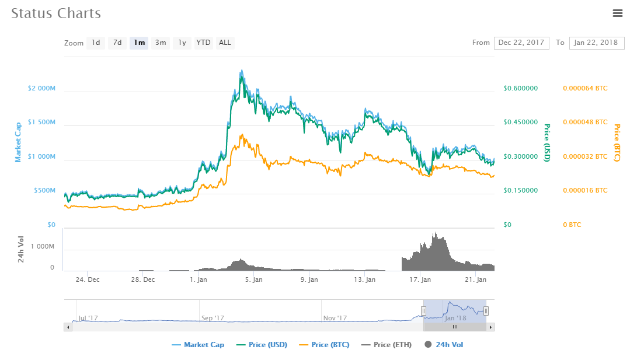The height and width of the screenshot is (353, 644).
Task: Click the navigator horizontal scrollbar thumb
Action: (x=455, y=327)
